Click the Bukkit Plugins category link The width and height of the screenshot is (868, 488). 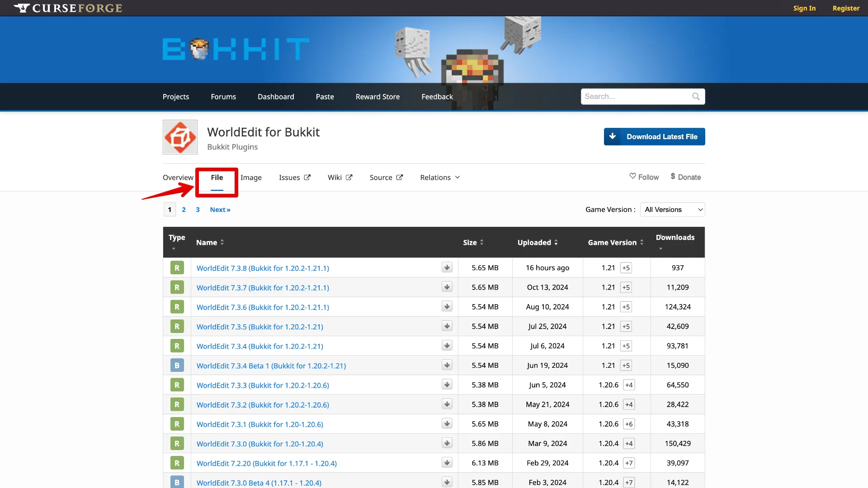pyautogui.click(x=232, y=147)
